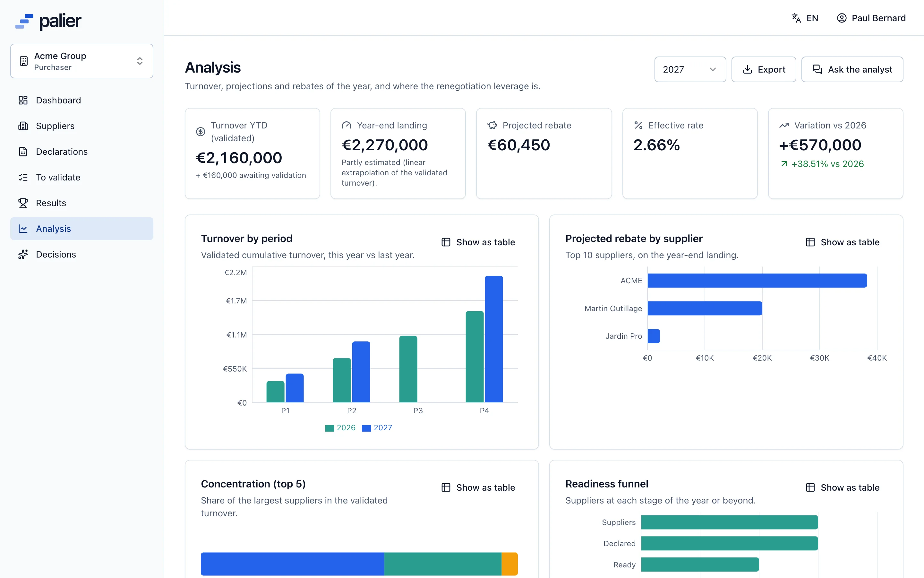Click the Year-end landing gauge icon
Screen dimensions: 924x578
coord(346,125)
